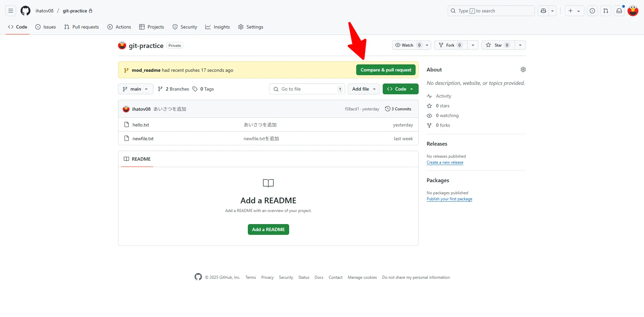Open the Docs footer link
The width and height of the screenshot is (644, 317).
319,277
